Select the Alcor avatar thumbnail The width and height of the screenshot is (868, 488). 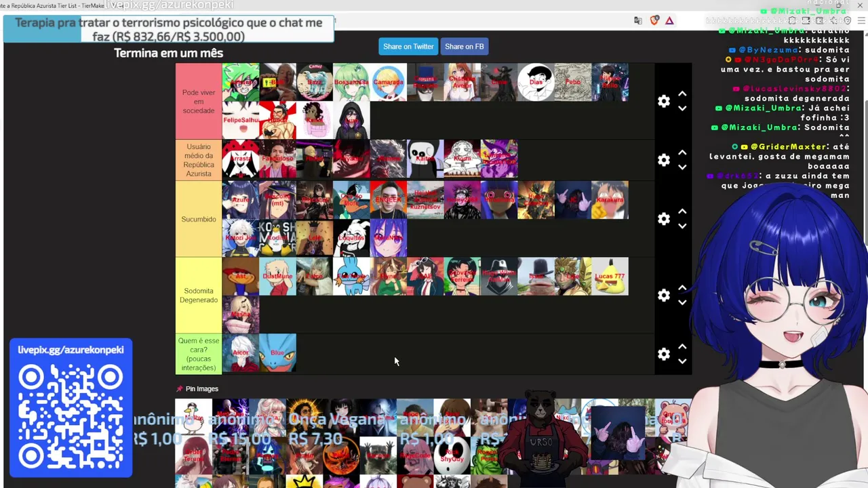tap(241, 353)
